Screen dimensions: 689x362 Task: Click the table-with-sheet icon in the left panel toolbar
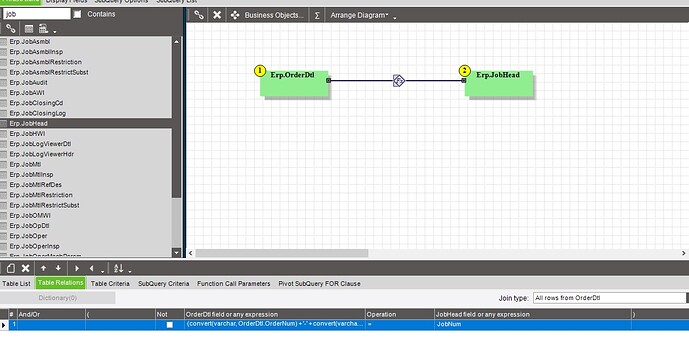click(43, 29)
